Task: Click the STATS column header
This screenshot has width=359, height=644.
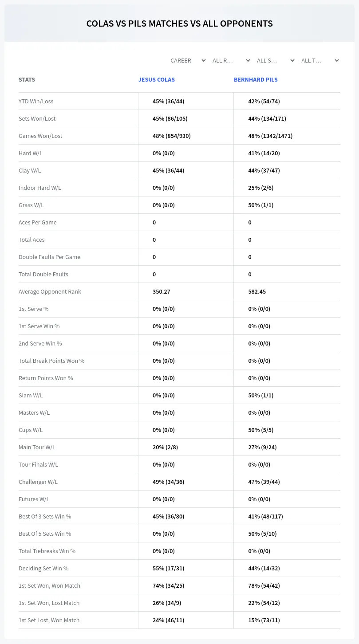Action: click(x=27, y=80)
